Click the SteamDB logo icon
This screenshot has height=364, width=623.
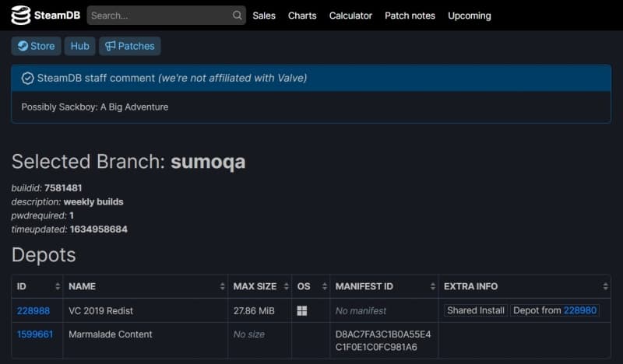click(20, 16)
